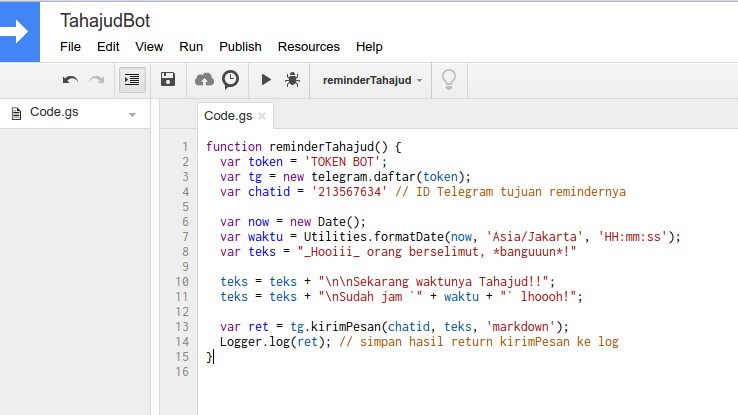Open the reminderTahajud function dropdown
Image resolution: width=738 pixels, height=415 pixels.
pos(372,79)
